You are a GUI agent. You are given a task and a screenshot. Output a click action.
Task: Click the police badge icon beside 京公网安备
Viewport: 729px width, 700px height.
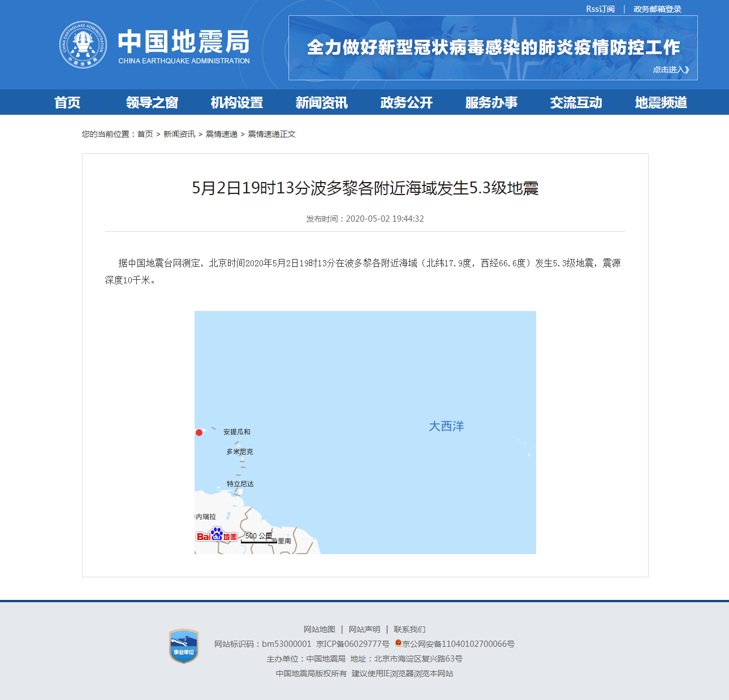click(x=398, y=643)
